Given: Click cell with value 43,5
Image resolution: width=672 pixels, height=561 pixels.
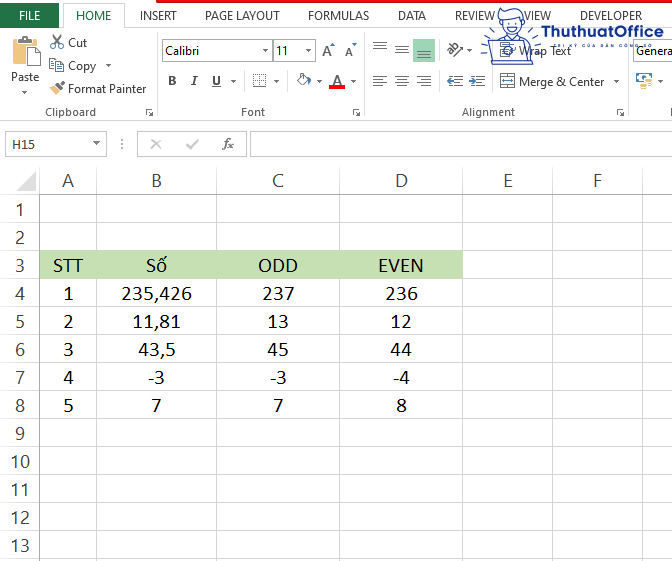Looking at the screenshot, I should coord(156,350).
